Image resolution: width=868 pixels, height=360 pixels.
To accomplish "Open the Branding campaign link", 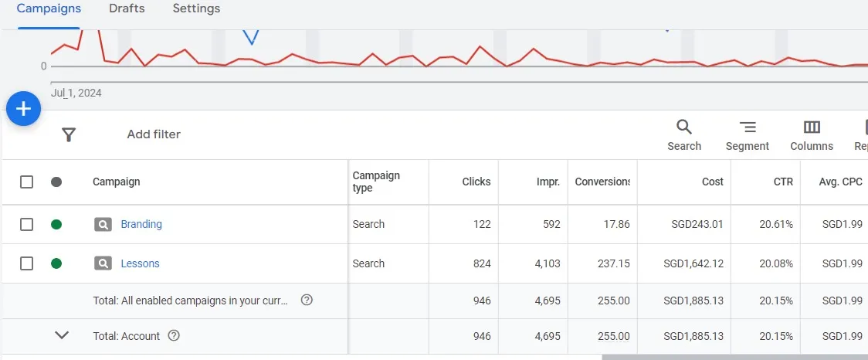I will click(x=141, y=225).
